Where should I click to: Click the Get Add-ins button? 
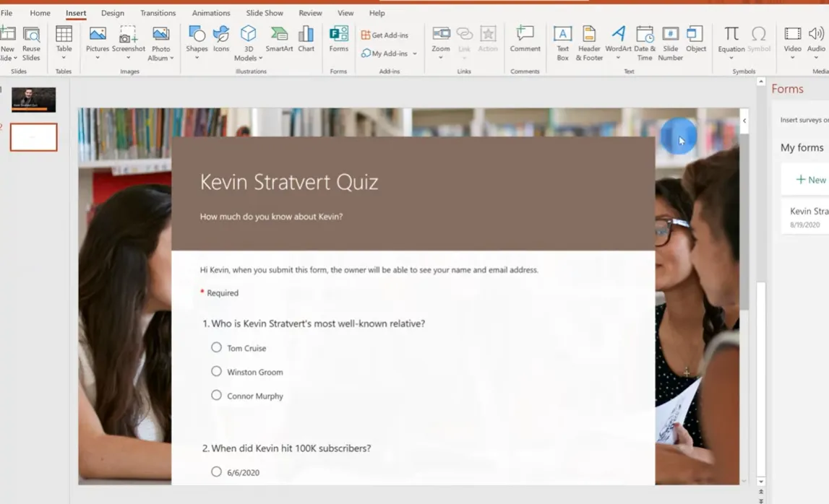pos(385,35)
